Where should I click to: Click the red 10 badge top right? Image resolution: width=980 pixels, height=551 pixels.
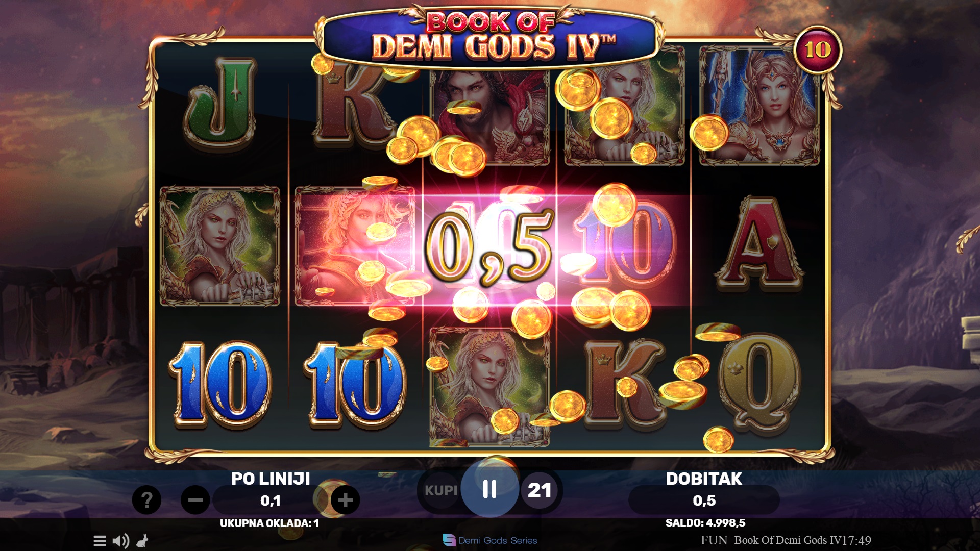[818, 50]
